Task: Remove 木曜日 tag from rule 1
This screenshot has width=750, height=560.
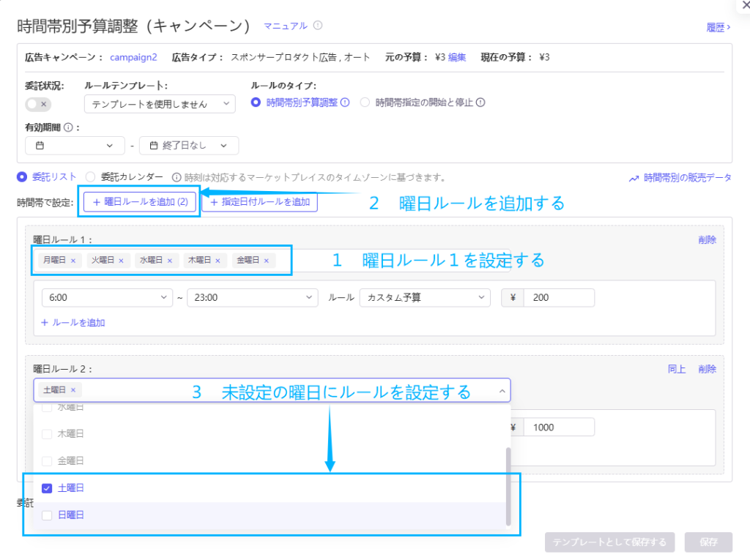Action: 218,261
